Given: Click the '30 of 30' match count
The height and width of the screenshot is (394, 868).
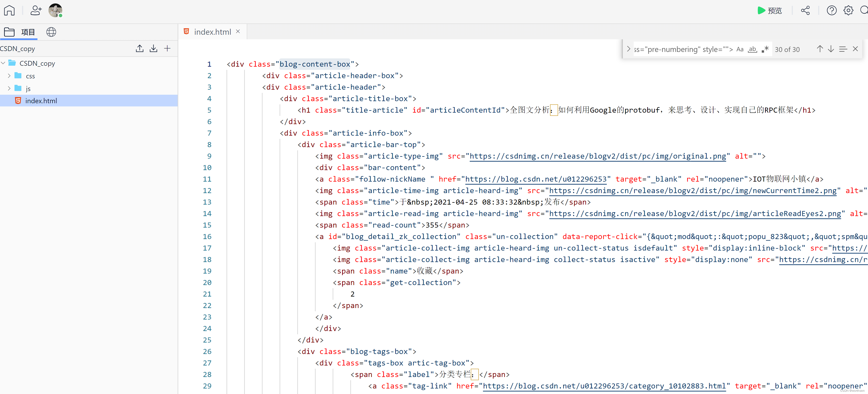Looking at the screenshot, I should pos(787,50).
